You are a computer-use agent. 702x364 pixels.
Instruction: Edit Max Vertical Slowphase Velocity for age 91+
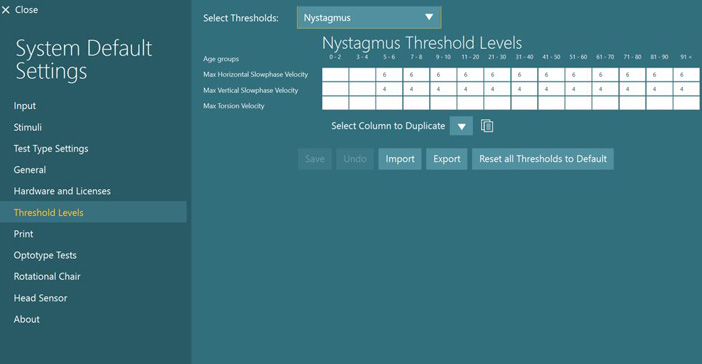(686, 89)
